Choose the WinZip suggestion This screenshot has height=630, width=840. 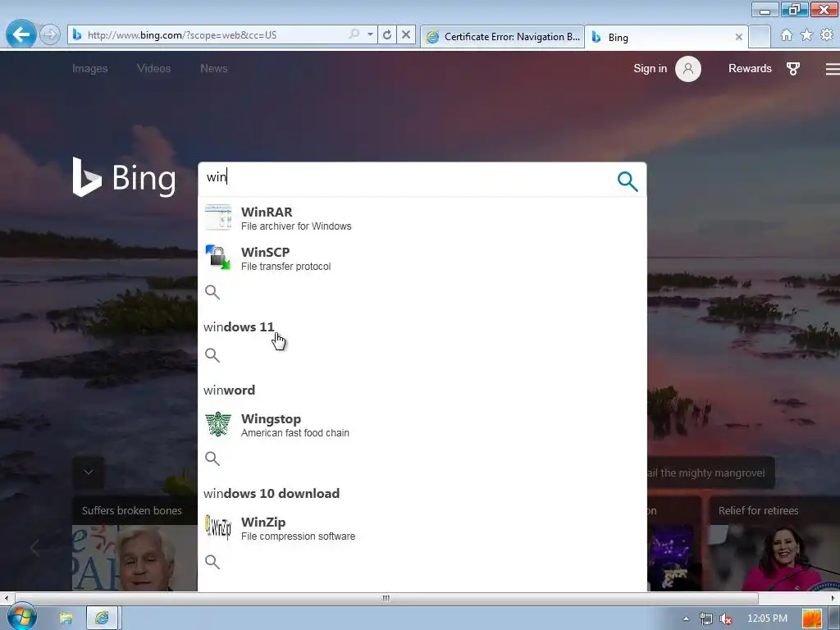tap(422, 528)
